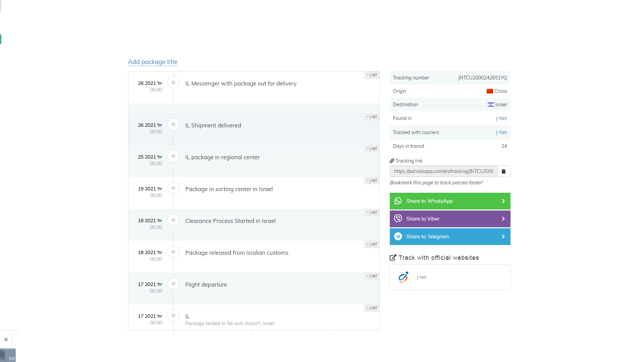Screen dimensions: 644x362
Task: Click the J-Net courier logo
Action: pos(403,277)
